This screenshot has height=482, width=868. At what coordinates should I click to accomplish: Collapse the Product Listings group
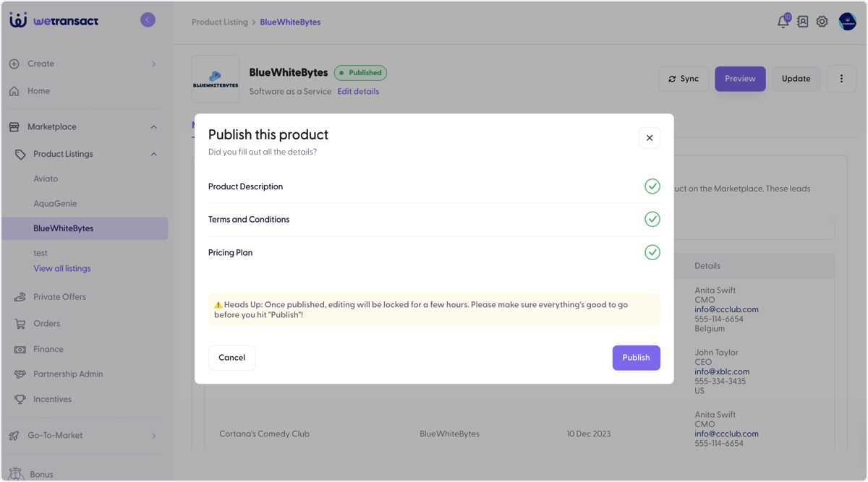153,154
